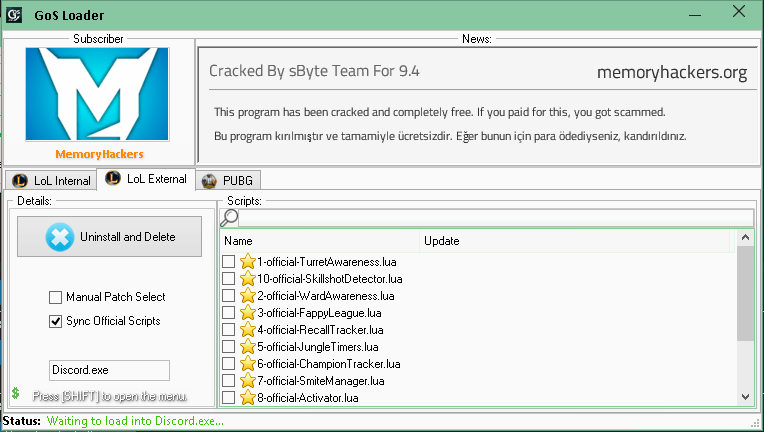Screen dimensions: 764x432
Task: Focus the scripts search box
Action: [496, 218]
